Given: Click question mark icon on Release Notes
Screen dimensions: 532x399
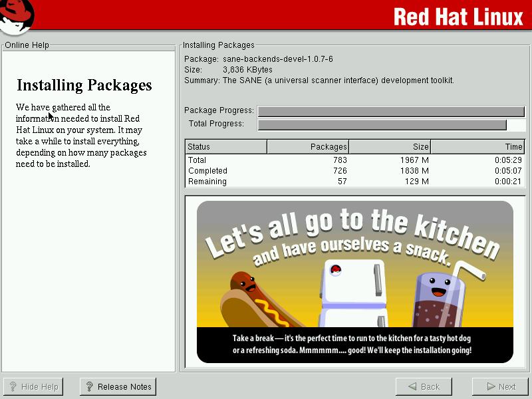Looking at the screenshot, I should 90,386.
